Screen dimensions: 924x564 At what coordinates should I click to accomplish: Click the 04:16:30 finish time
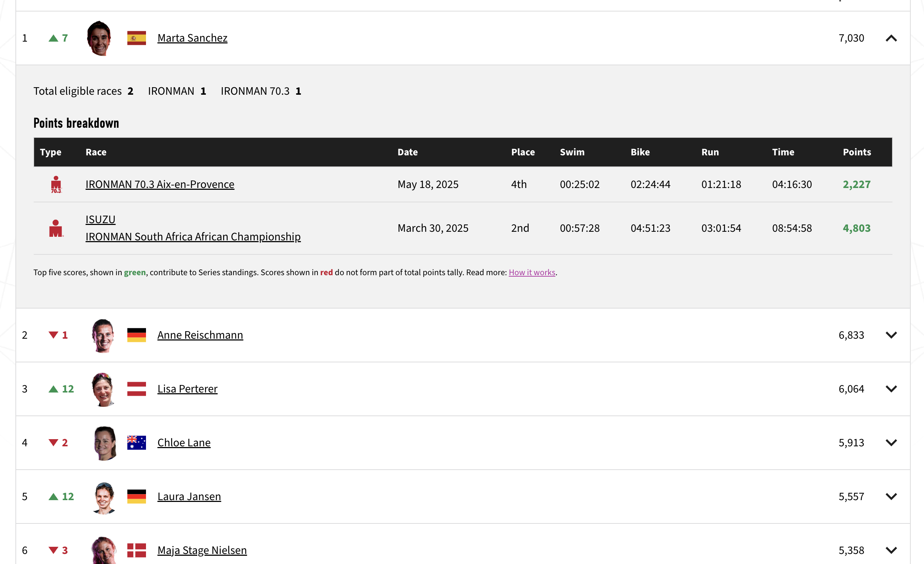point(792,184)
